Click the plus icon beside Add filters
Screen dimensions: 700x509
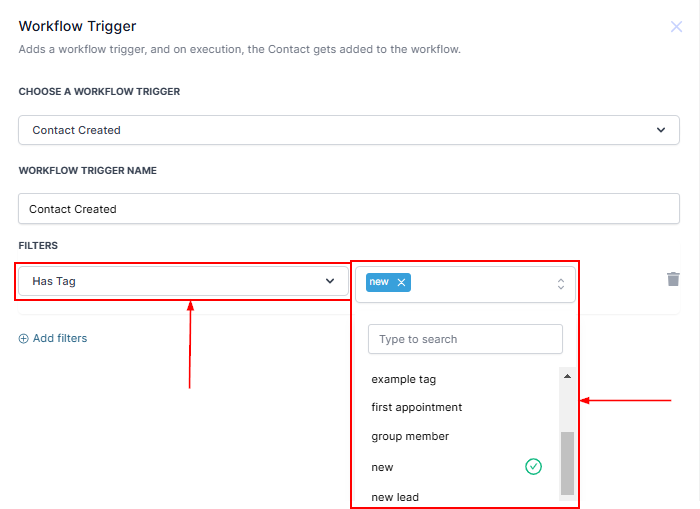point(24,339)
